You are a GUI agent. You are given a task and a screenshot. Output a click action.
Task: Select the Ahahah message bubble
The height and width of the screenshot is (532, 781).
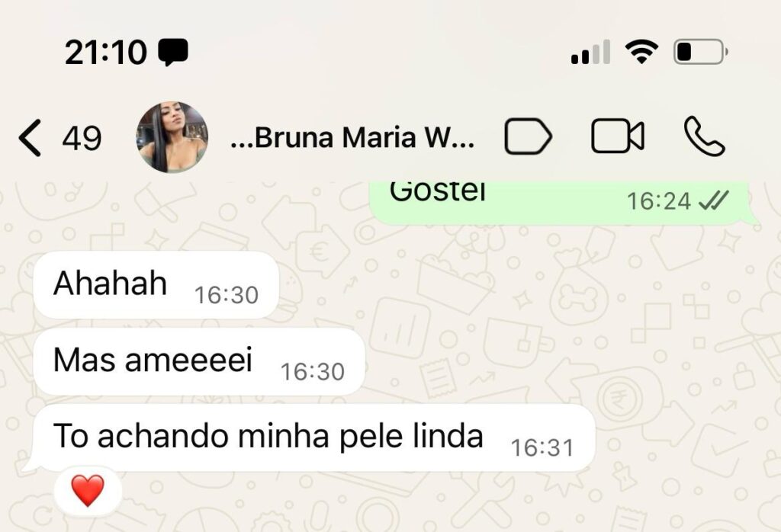pyautogui.click(x=156, y=284)
